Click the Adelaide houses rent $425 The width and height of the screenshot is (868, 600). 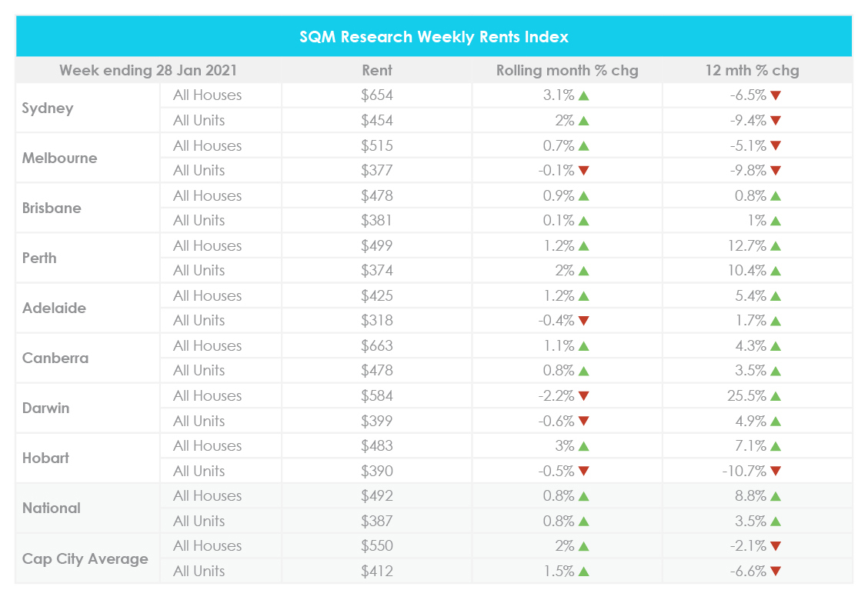[377, 295]
